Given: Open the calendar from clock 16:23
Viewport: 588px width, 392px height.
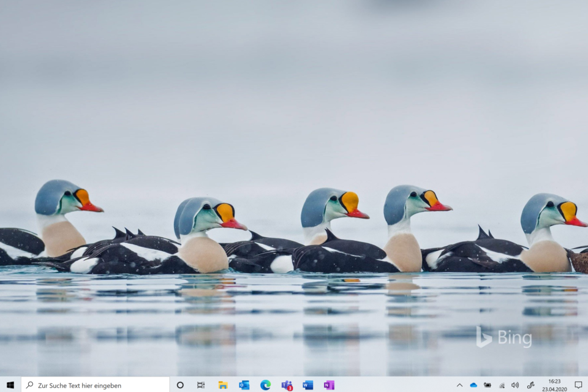Looking at the screenshot, I should (554, 385).
